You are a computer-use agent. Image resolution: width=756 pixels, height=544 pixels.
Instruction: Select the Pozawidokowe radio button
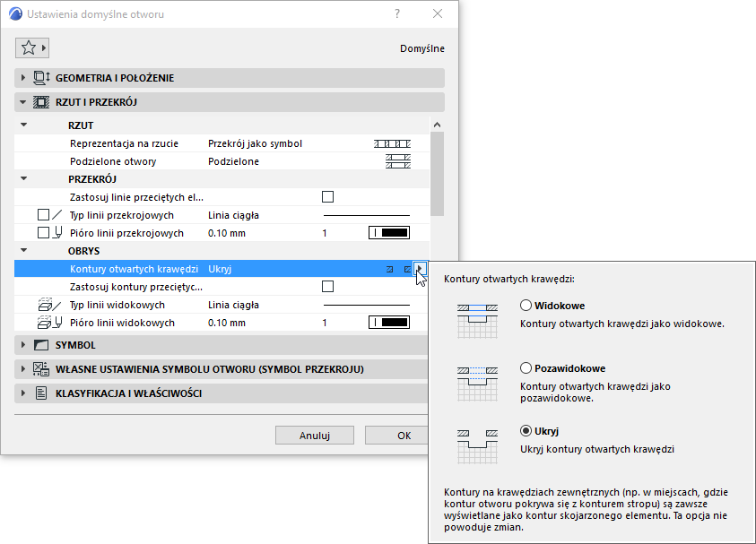click(526, 368)
